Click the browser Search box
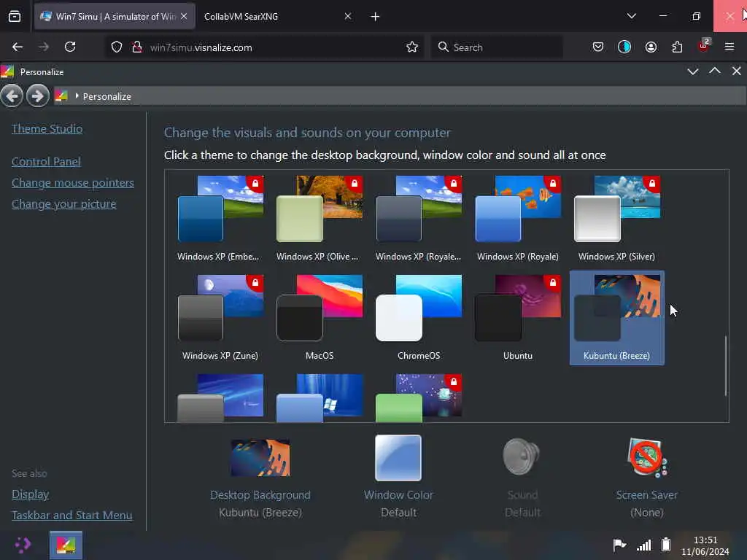Screen dimensions: 747x560 click(497, 47)
